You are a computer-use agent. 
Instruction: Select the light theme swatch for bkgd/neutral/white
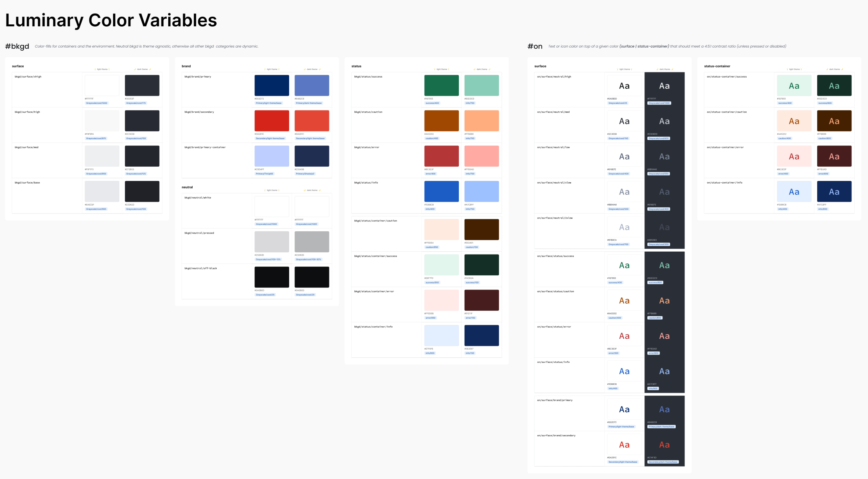point(272,207)
